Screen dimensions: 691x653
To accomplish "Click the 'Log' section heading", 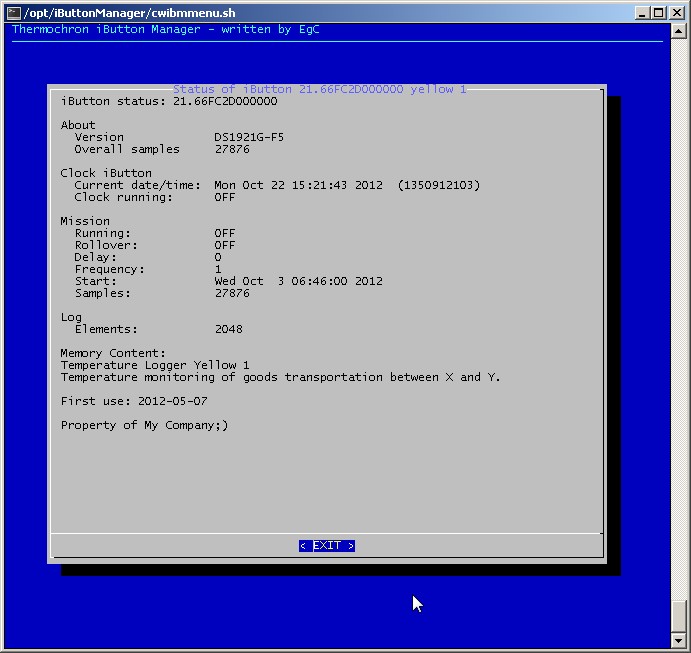I will [x=71, y=317].
